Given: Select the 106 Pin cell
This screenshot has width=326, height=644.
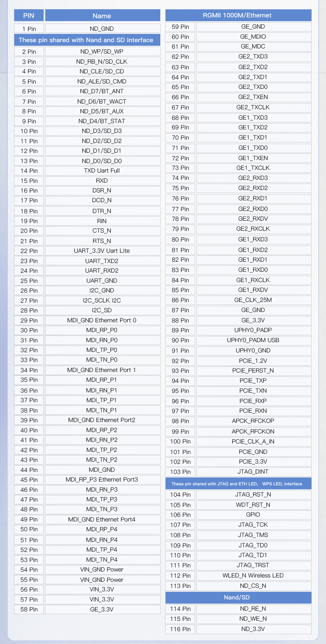Looking at the screenshot, I should (x=180, y=515).
